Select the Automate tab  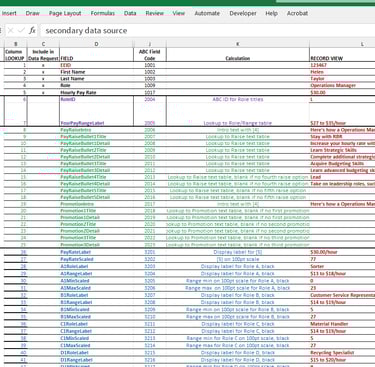207,13
